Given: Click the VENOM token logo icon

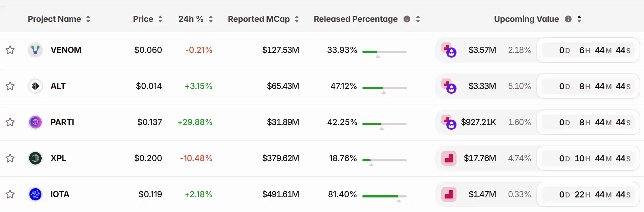Looking at the screenshot, I should click(x=35, y=50).
